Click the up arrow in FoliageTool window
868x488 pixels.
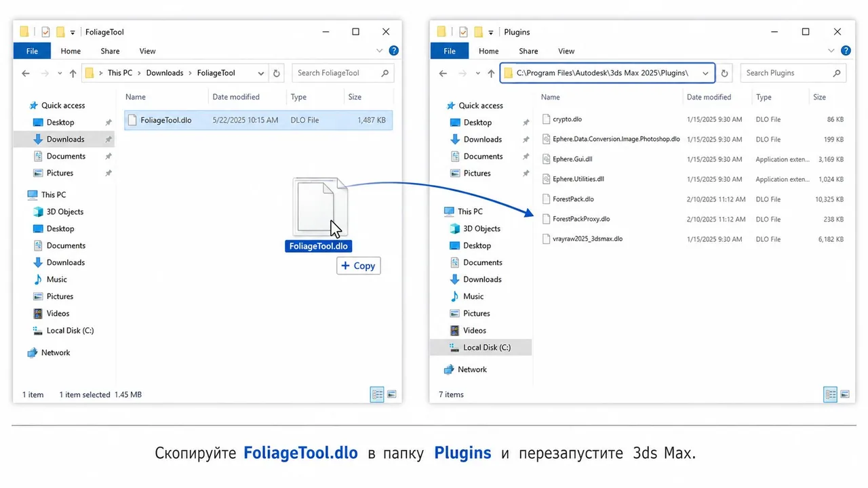click(73, 73)
